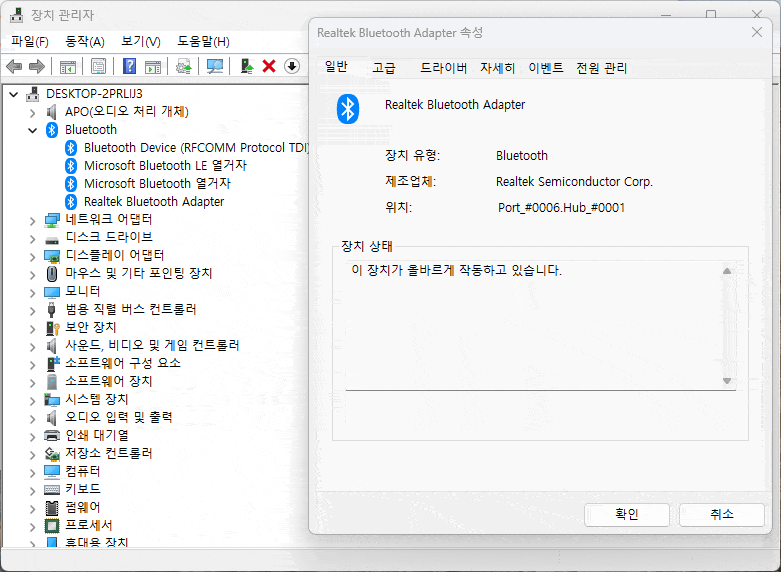Click the large Bluetooth icon in properties dialog
The width and height of the screenshot is (781, 572).
[x=348, y=109]
